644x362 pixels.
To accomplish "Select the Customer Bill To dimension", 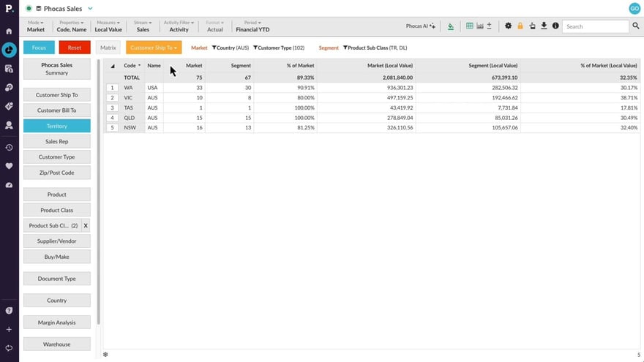I will coord(56,110).
